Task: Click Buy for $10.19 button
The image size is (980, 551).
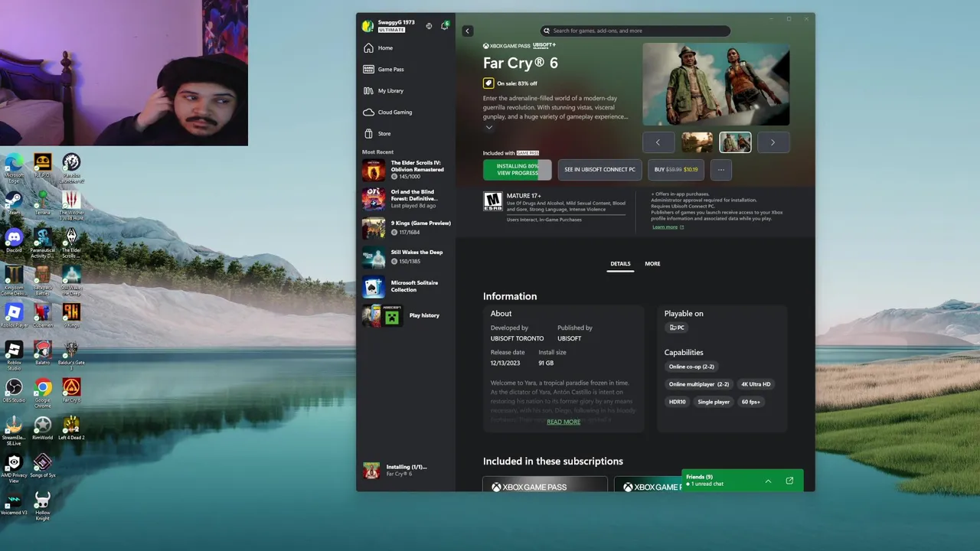Action: 676,170
